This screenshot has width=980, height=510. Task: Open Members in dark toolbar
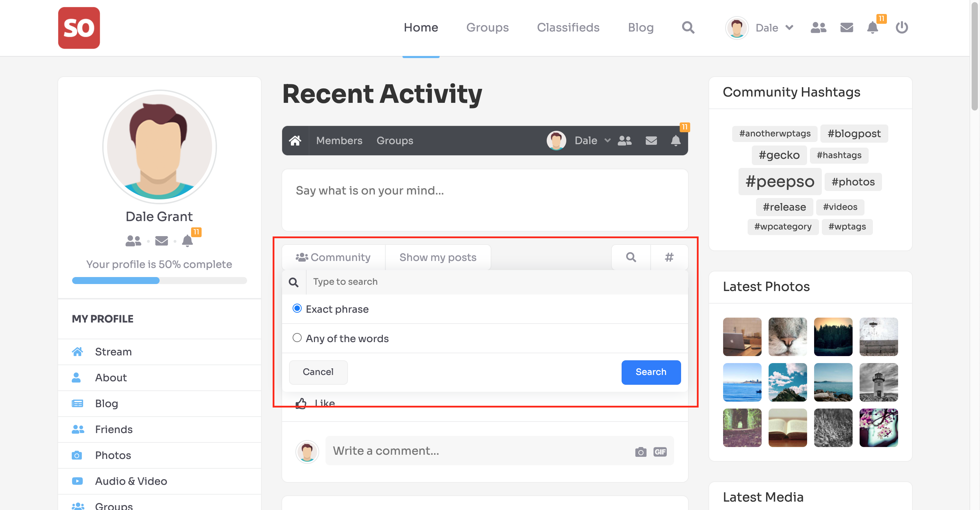339,141
